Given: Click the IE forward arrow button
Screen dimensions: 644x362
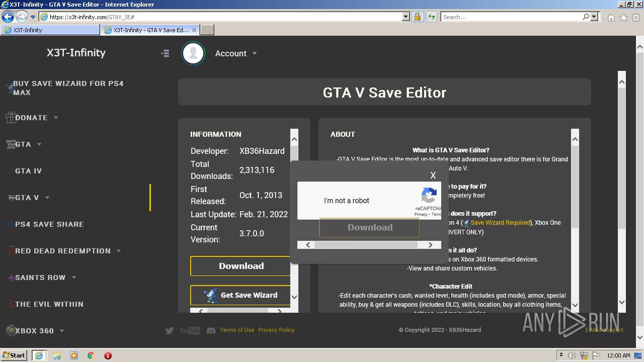Looking at the screenshot, I should point(21,17).
